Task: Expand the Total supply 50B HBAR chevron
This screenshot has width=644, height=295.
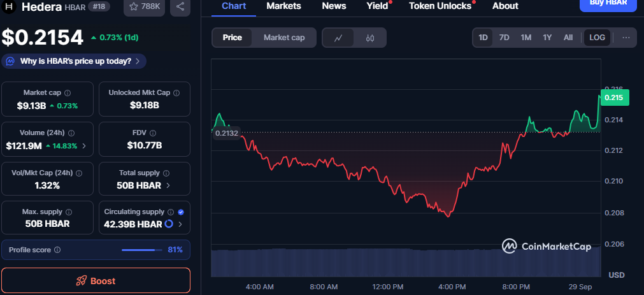Action: pos(168,185)
